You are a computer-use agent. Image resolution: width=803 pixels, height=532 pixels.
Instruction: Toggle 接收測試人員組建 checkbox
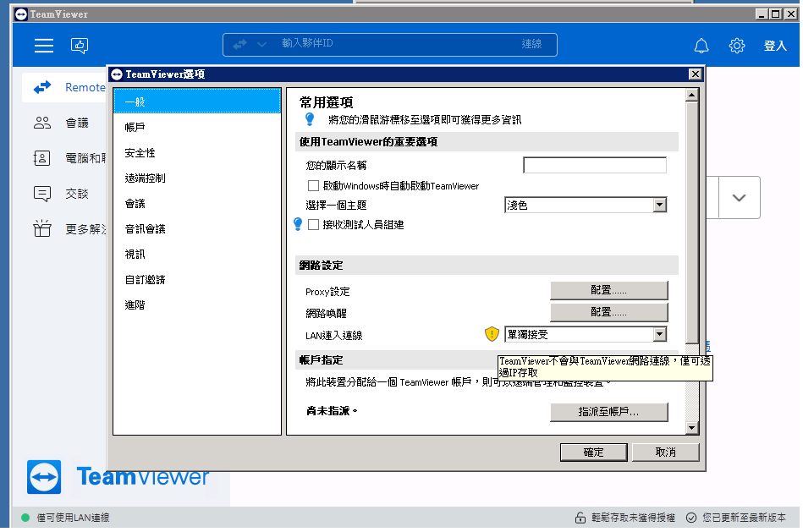point(313,224)
